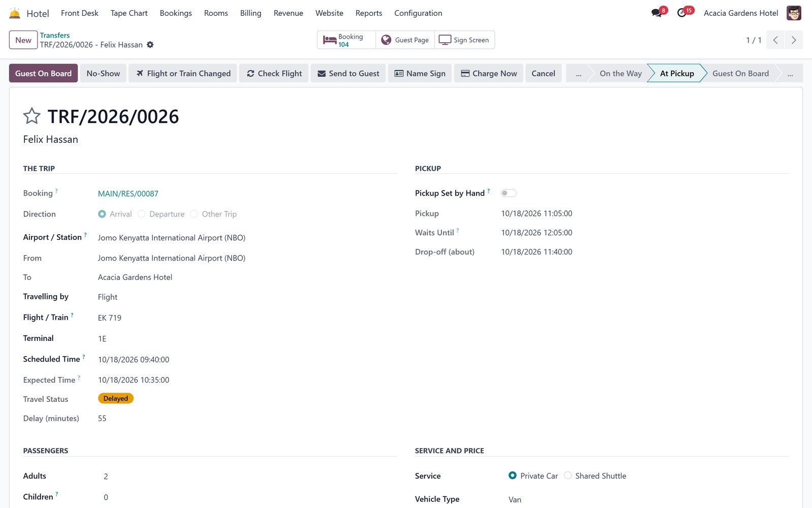Open booking link MAIN/RES/00087
Image resolution: width=812 pixels, height=508 pixels.
(x=128, y=194)
